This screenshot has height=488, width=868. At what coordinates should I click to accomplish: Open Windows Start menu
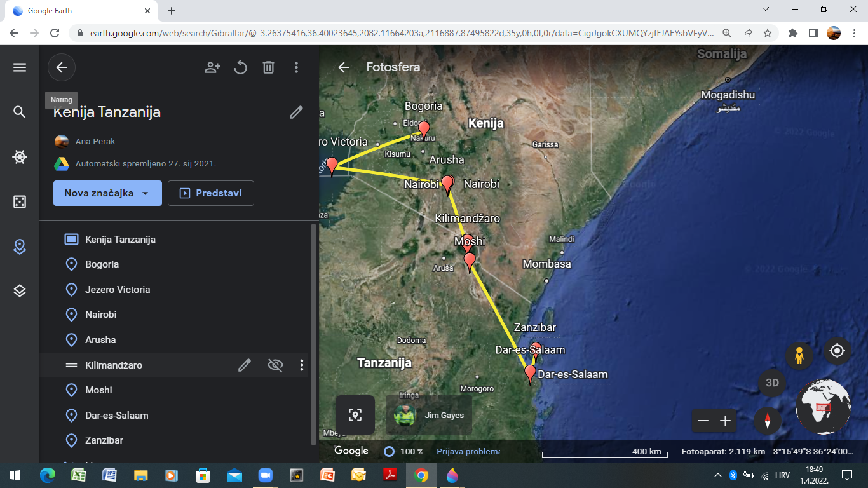pos(15,475)
